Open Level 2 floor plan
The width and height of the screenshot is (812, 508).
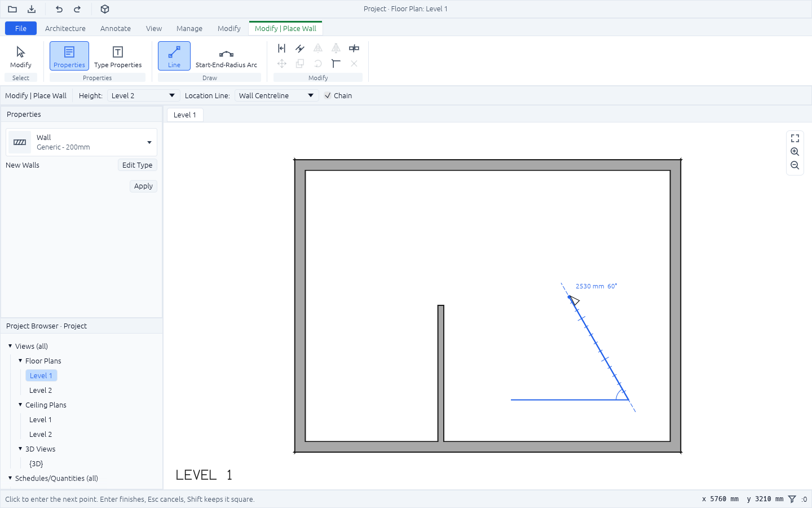click(41, 390)
